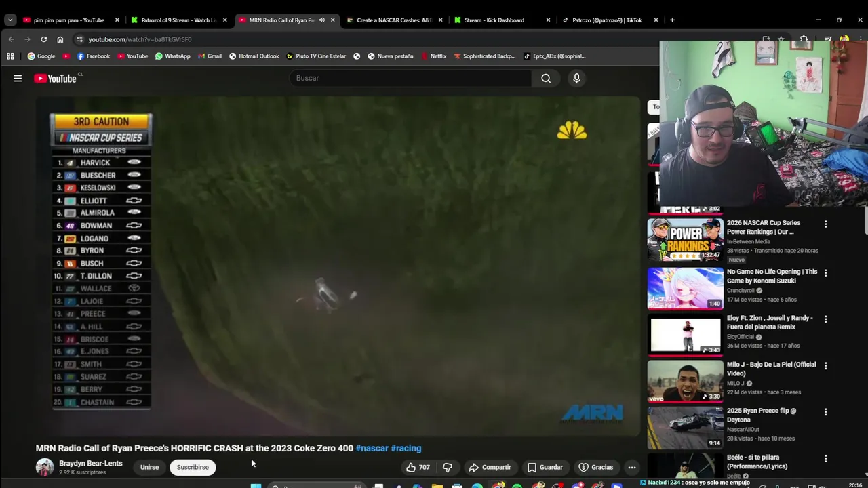The image size is (868, 488).
Task: Go to browser home page
Action: (x=60, y=39)
